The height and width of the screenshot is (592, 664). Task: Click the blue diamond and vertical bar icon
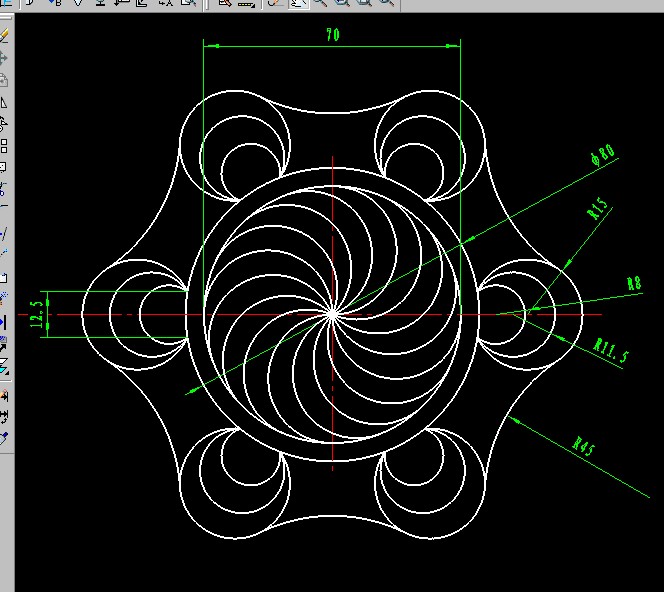point(3,323)
